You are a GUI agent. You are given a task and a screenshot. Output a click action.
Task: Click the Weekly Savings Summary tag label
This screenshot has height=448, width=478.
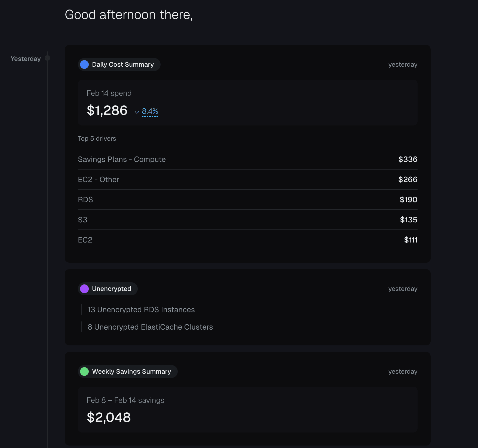(131, 372)
